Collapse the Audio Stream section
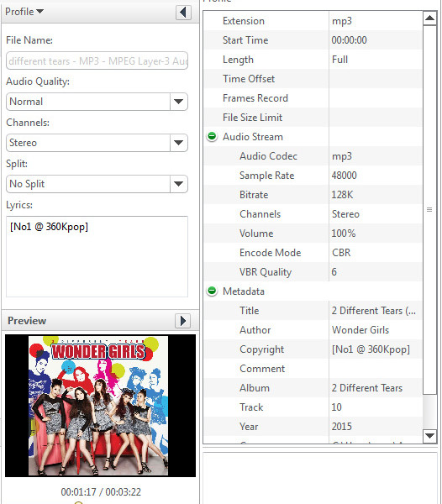 (x=212, y=137)
